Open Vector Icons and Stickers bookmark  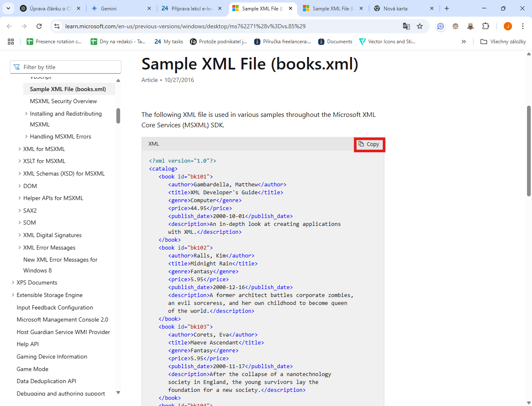(387, 42)
